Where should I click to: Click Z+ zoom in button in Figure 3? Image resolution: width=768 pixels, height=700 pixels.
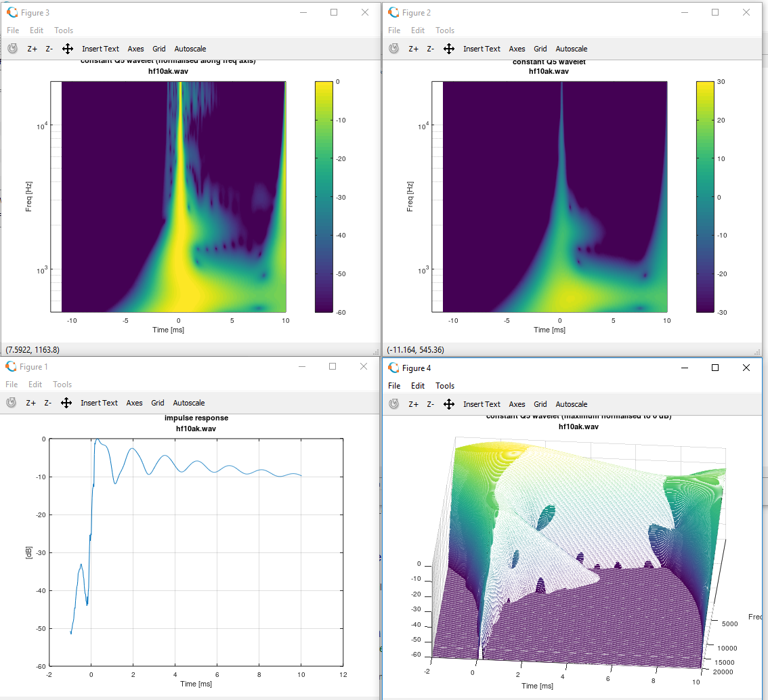pyautogui.click(x=32, y=49)
